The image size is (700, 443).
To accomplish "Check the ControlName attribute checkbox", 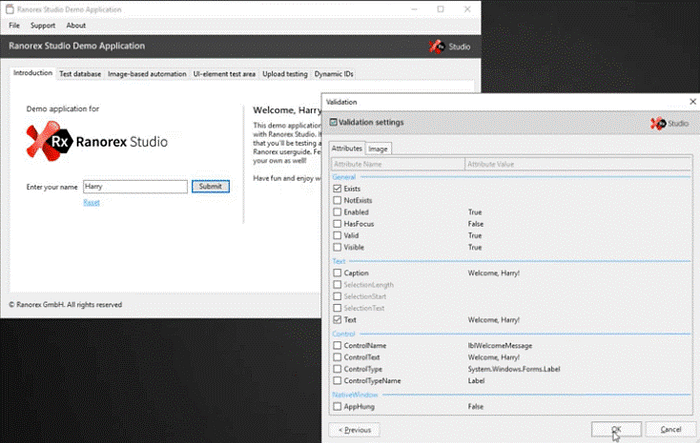I will click(337, 345).
